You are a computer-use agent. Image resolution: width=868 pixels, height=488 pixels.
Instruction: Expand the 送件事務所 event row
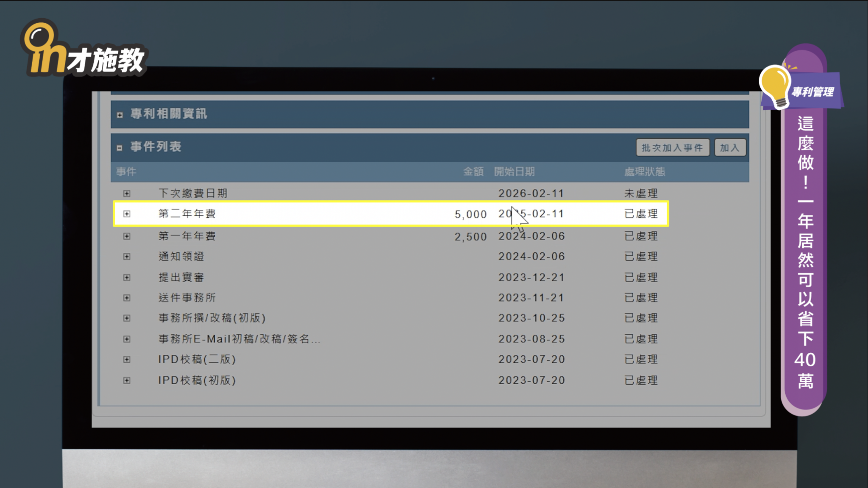(x=126, y=297)
